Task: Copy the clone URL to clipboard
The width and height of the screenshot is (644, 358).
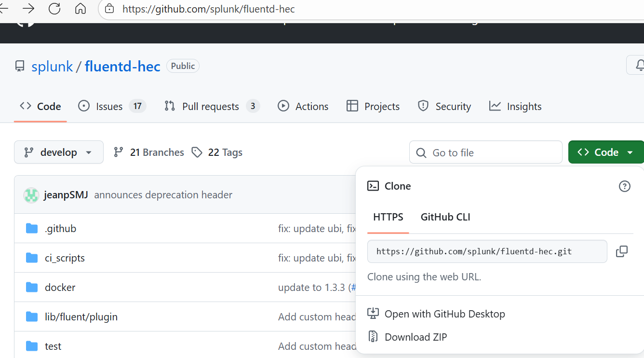Action: point(622,251)
